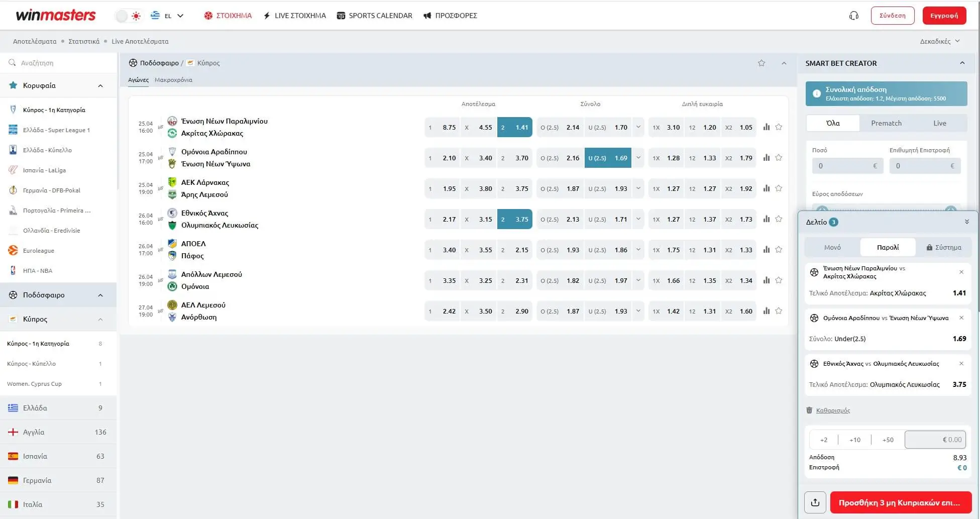Screen dimensions: 980x519
Task: Open statistics for Εθνικός Άχνας match
Action: click(767, 219)
